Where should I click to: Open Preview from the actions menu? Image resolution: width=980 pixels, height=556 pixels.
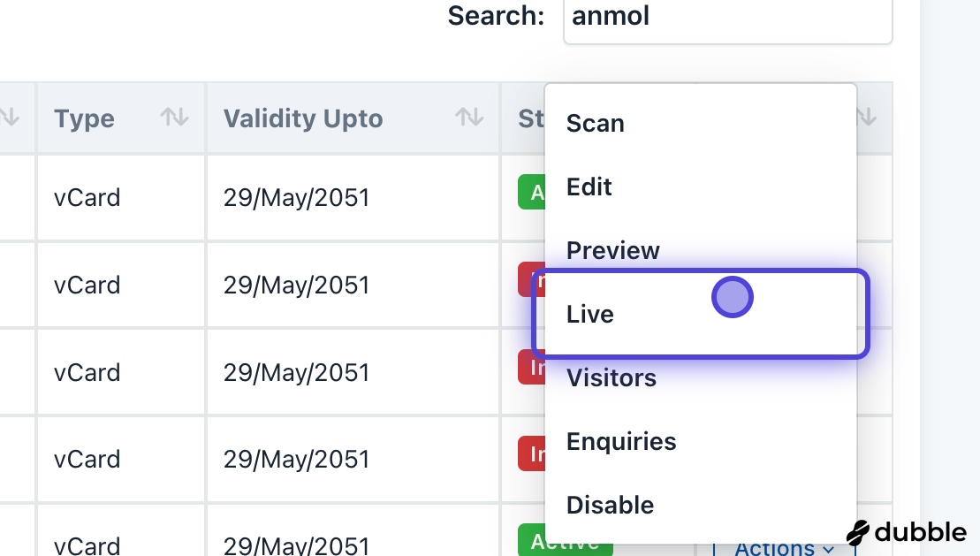point(613,251)
